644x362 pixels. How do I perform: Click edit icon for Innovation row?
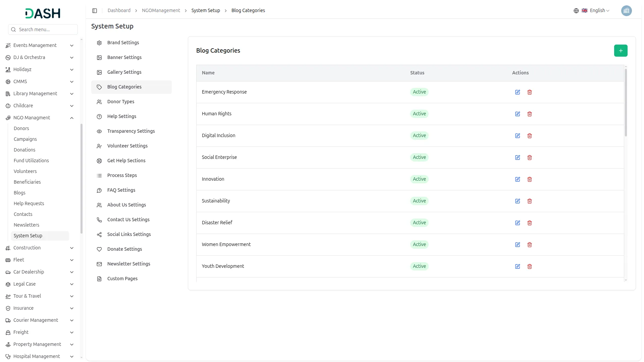[x=518, y=179]
